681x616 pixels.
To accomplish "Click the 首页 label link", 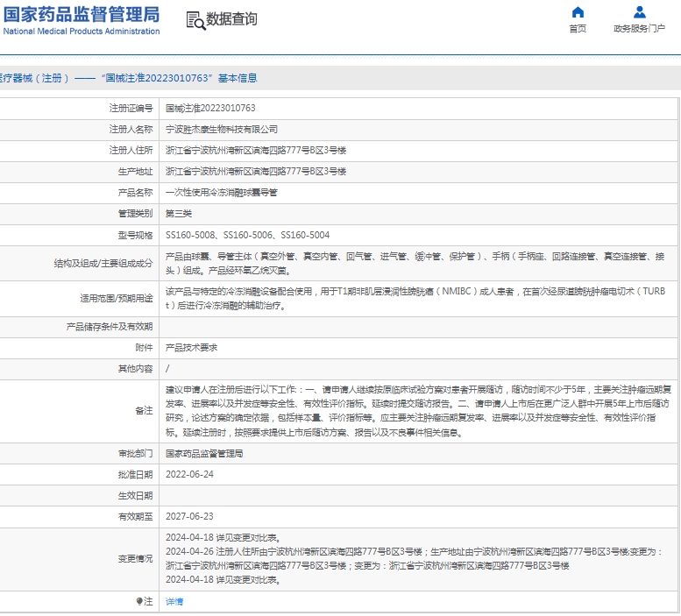I will click(x=578, y=29).
